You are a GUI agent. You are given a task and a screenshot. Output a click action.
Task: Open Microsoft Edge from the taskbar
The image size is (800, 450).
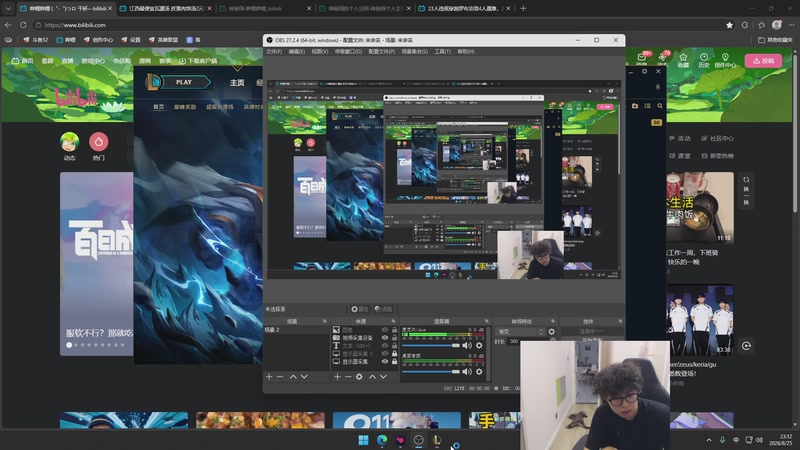pyautogui.click(x=382, y=440)
